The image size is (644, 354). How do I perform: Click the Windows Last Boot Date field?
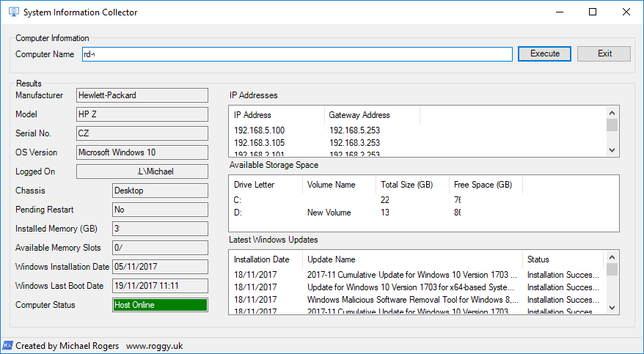(x=160, y=286)
